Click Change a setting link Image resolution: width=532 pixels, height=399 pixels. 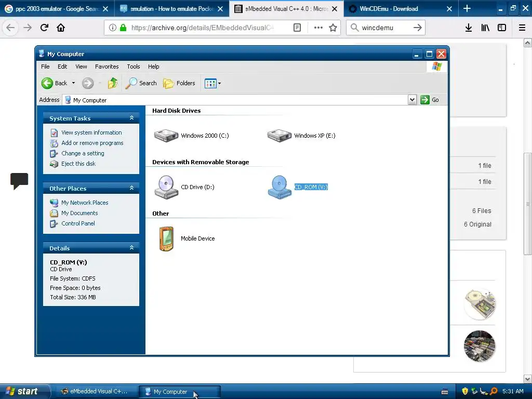[83, 153]
